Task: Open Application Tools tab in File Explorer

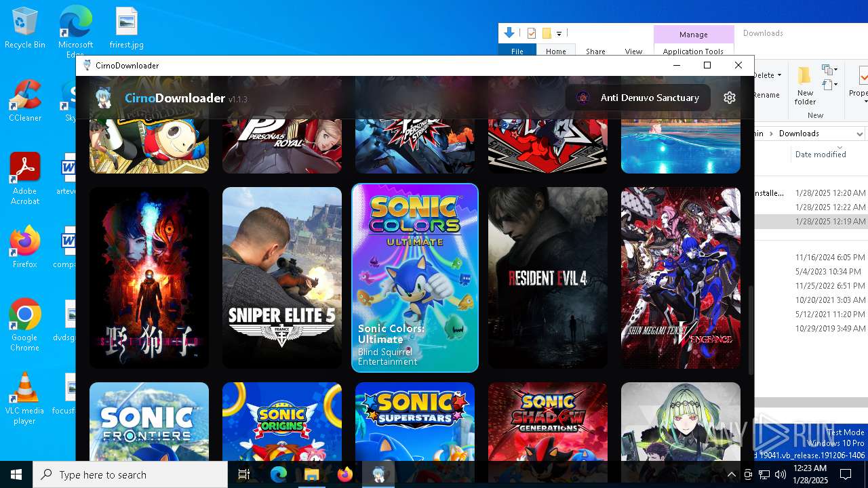Action: pyautogui.click(x=693, y=52)
